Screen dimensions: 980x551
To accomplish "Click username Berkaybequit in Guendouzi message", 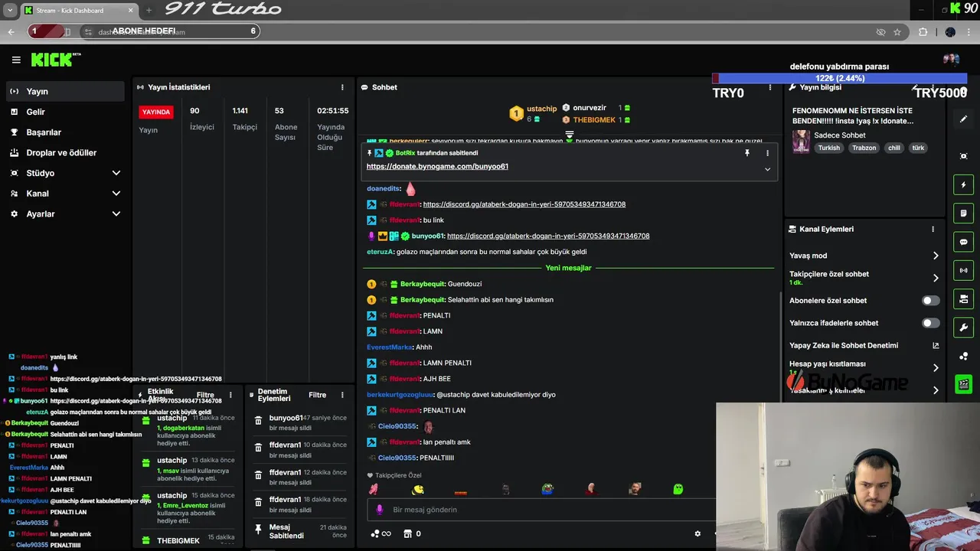I will [x=423, y=284].
